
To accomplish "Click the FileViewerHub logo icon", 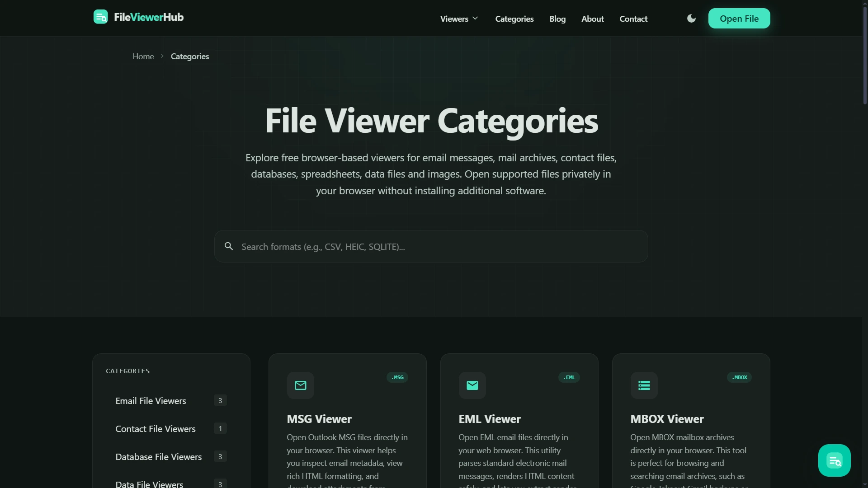I will (x=100, y=17).
